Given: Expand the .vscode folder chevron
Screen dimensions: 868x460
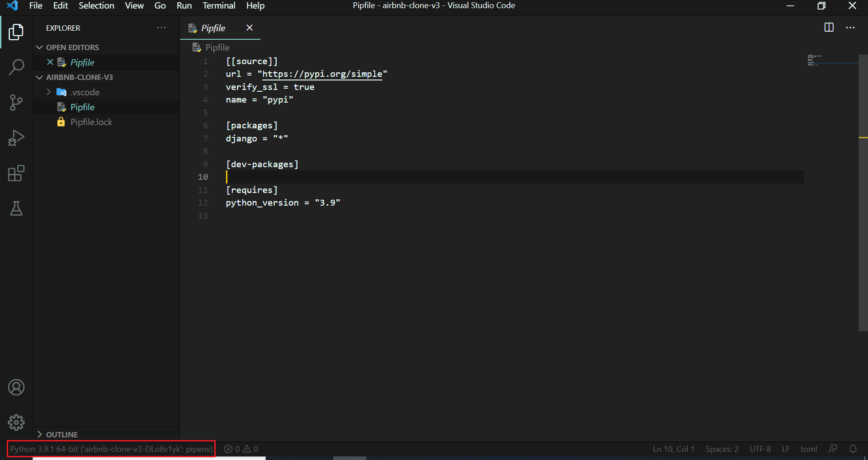Looking at the screenshot, I should (x=48, y=92).
